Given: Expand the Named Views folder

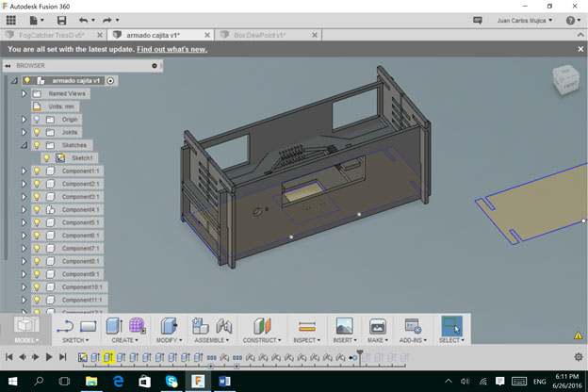Looking at the screenshot, I should [24, 93].
